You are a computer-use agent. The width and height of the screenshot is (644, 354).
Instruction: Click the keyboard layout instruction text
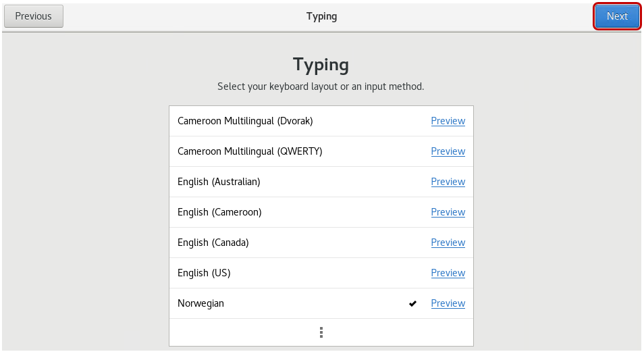[321, 86]
